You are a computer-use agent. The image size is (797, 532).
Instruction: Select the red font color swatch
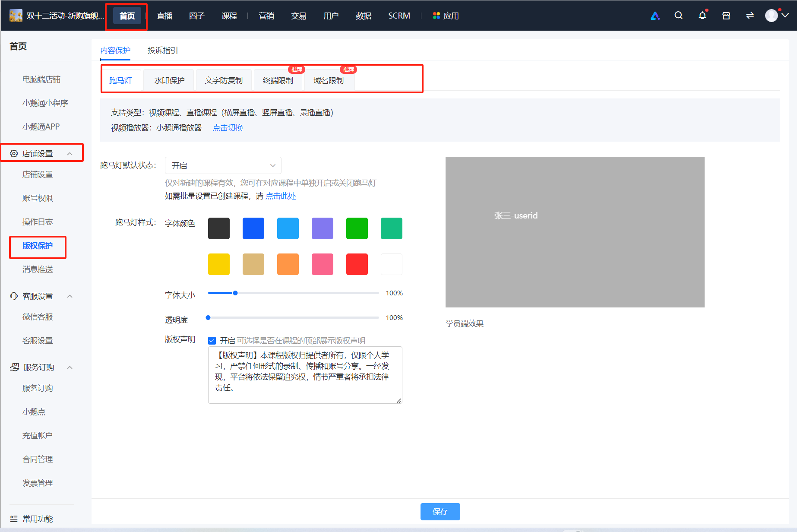tap(357, 264)
